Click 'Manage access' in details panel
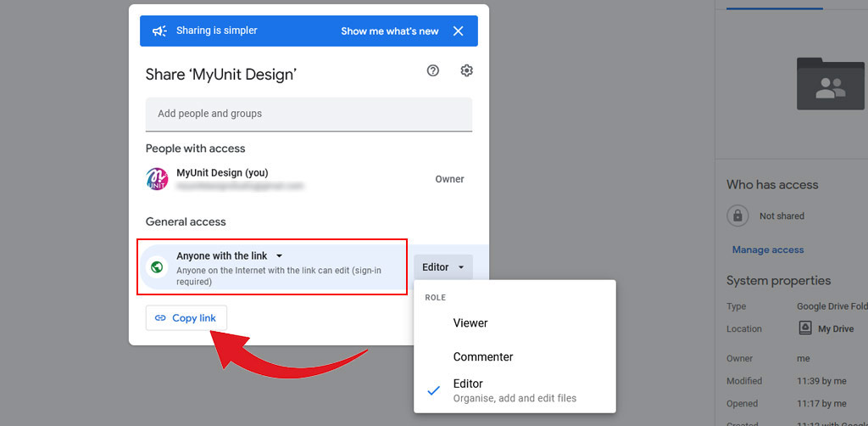868x426 pixels. tap(768, 249)
